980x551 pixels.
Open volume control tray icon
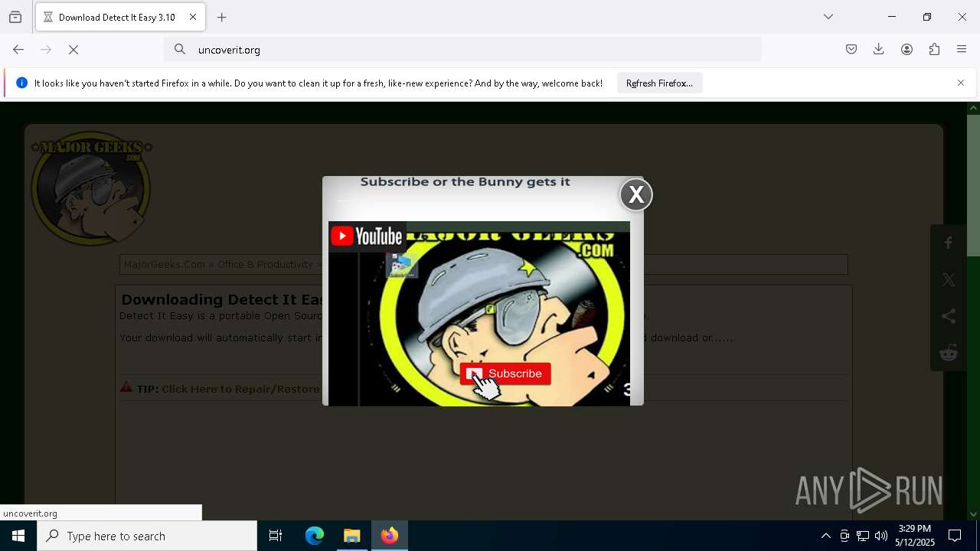point(881,536)
